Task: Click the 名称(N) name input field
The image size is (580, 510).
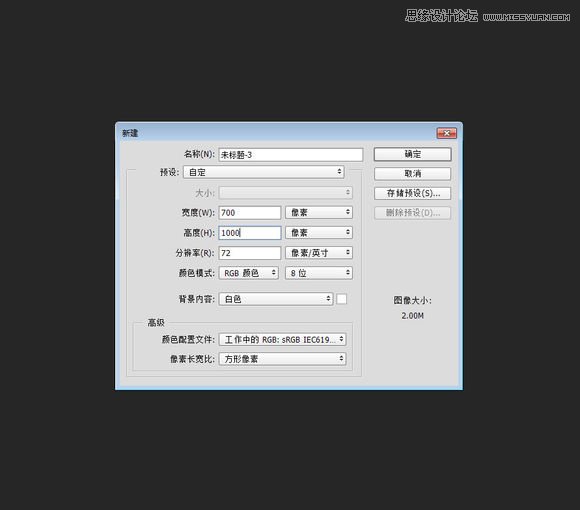Action: pyautogui.click(x=291, y=155)
